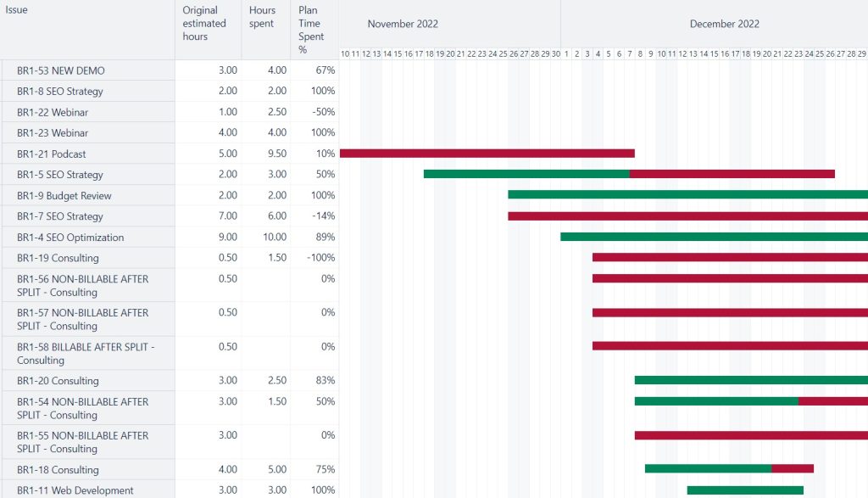
Task: Sort by the Issue column header
Action: (x=15, y=9)
